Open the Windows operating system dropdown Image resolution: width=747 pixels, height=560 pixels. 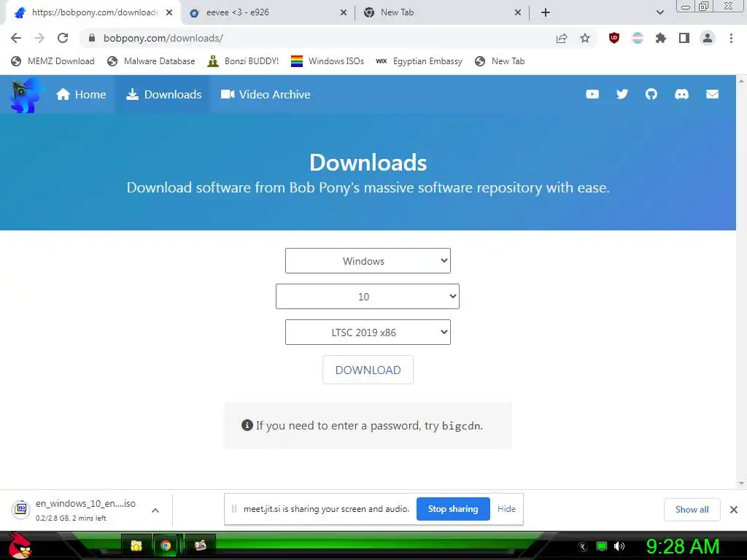(x=368, y=261)
